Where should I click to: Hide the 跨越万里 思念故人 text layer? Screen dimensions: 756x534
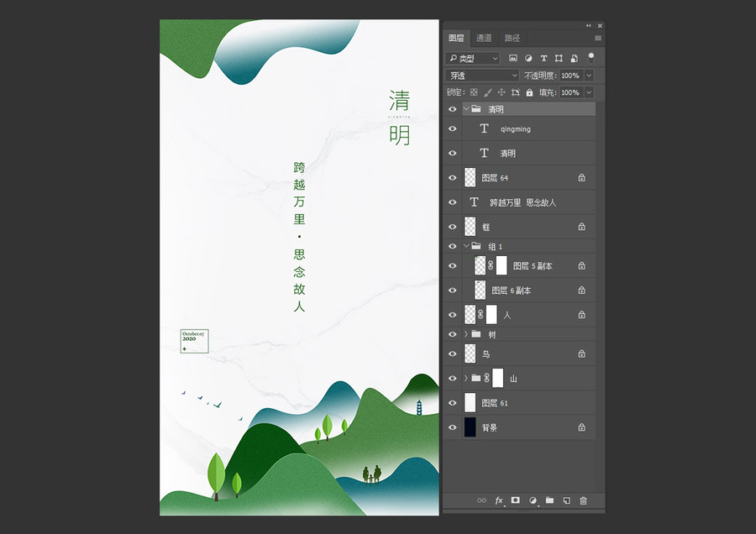(452, 202)
